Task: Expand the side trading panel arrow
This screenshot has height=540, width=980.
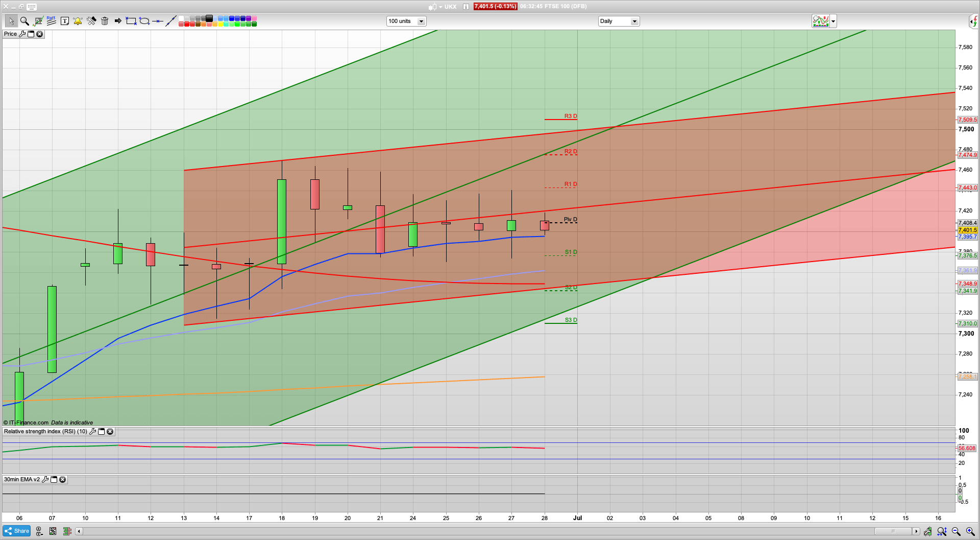Action: coord(974,21)
